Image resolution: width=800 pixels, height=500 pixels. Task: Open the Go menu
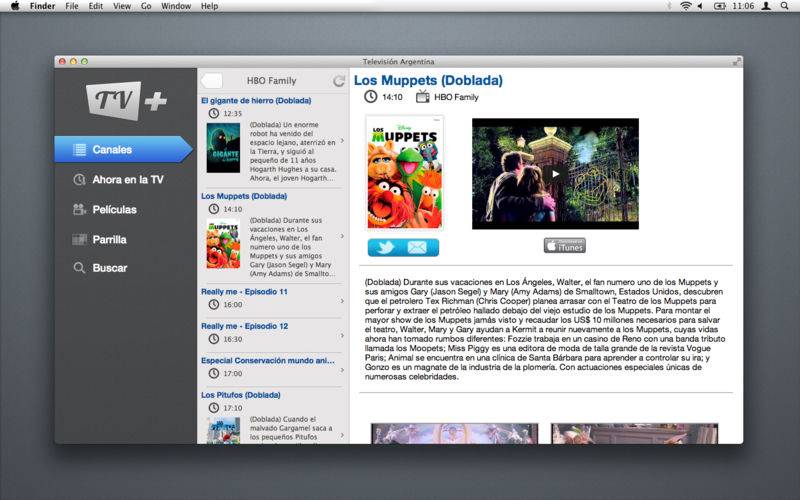[x=146, y=6]
